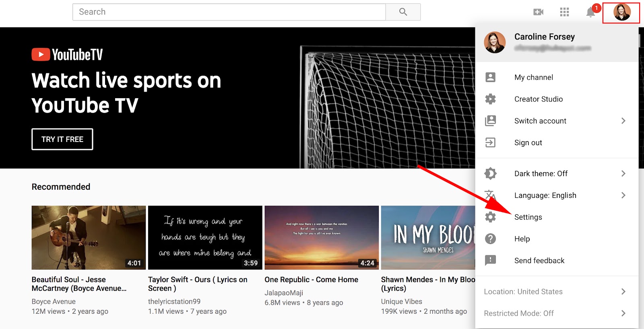
Task: Click the Beautiful Soul - Jesse McCartney title
Action: click(x=79, y=284)
